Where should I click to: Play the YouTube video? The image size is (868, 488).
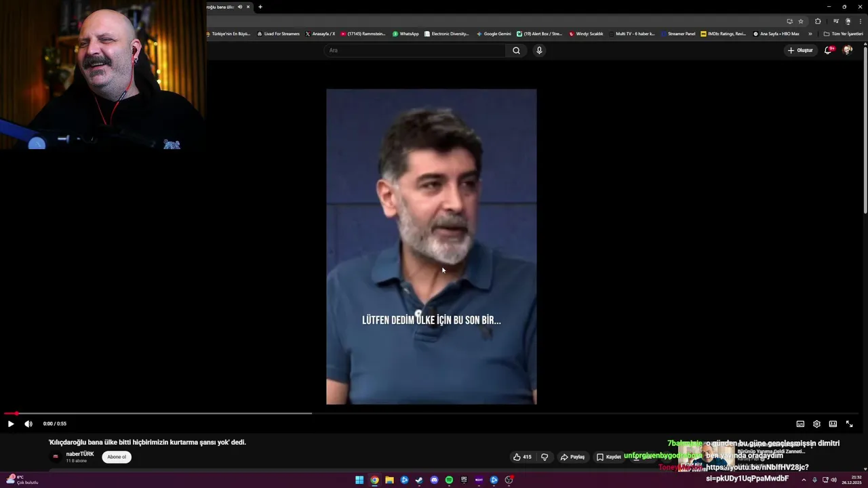pos(11,424)
